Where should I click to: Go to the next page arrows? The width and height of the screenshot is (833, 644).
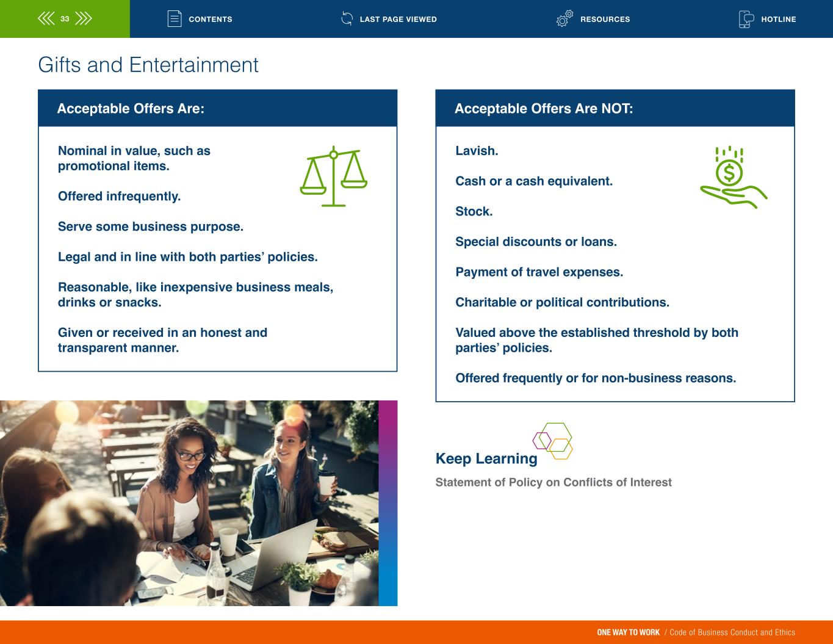(x=83, y=19)
